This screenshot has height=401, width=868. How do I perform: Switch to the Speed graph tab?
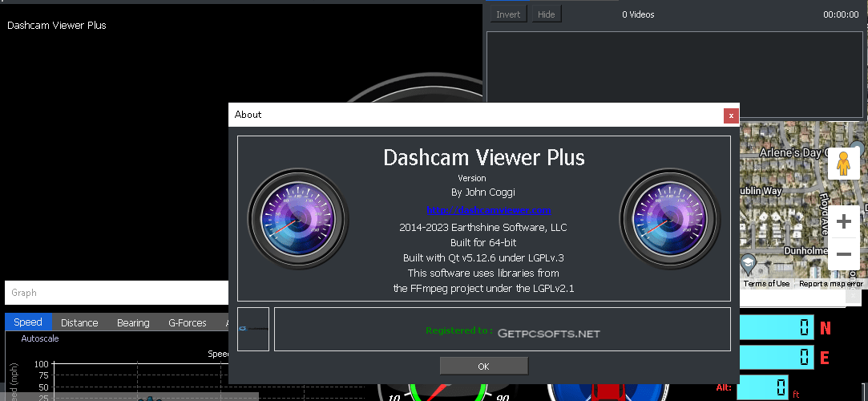[28, 322]
